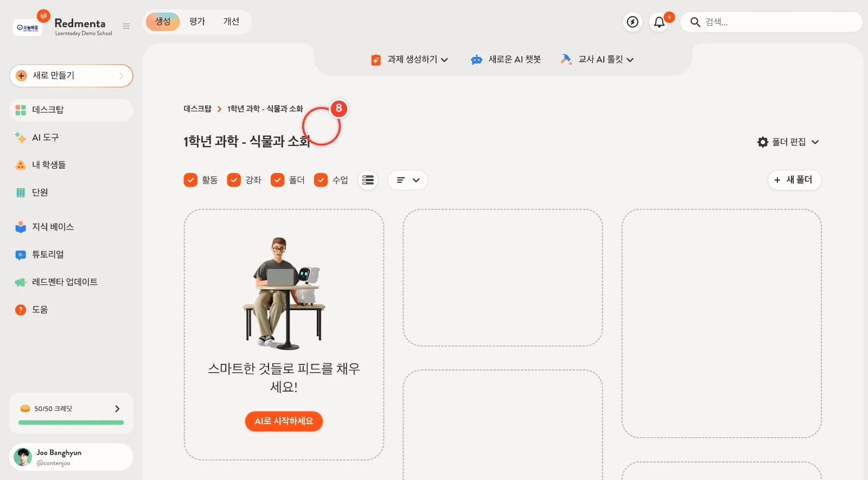Click the 1학년 과학 - 식물과 소화 breadcrumb

[265, 109]
